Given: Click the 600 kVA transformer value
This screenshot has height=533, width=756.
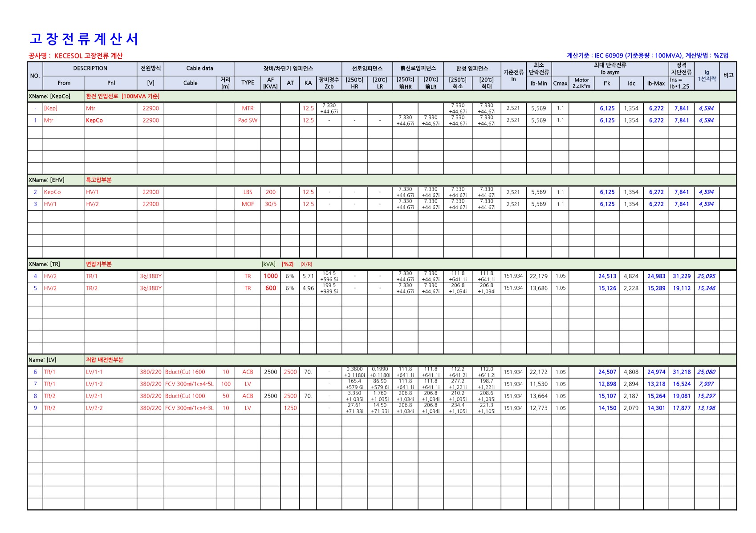Looking at the screenshot, I should pyautogui.click(x=271, y=288).
